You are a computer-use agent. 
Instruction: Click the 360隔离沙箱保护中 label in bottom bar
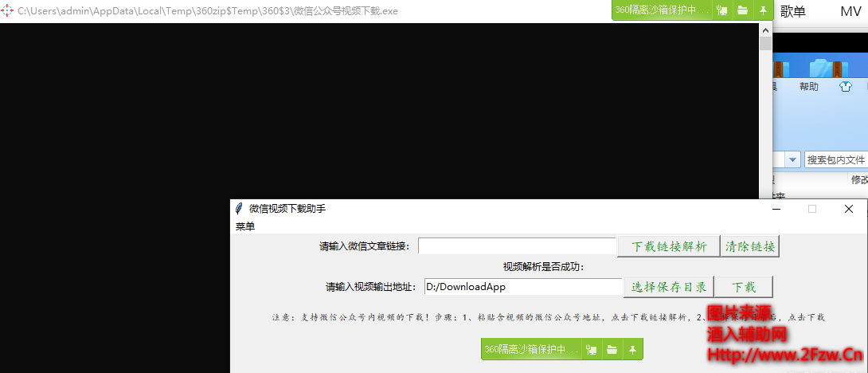[531, 350]
